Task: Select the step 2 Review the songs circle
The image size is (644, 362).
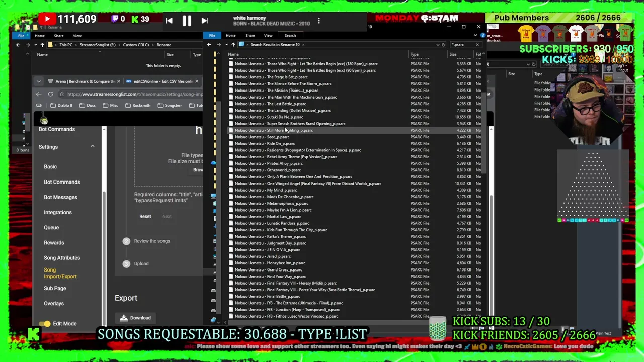Action: [x=126, y=241]
